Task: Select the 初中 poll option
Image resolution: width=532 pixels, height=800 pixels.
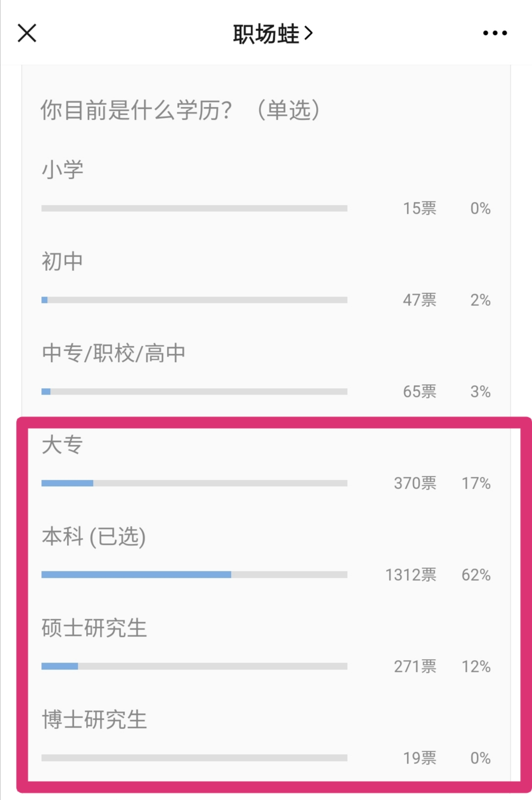Action: pos(63,262)
